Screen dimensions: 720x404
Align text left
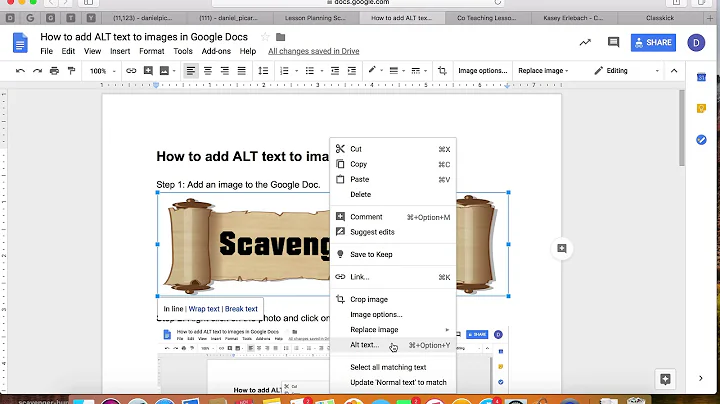[x=191, y=71]
